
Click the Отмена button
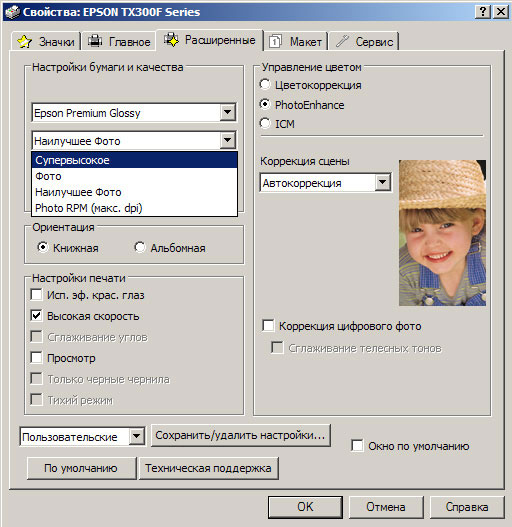click(386, 507)
